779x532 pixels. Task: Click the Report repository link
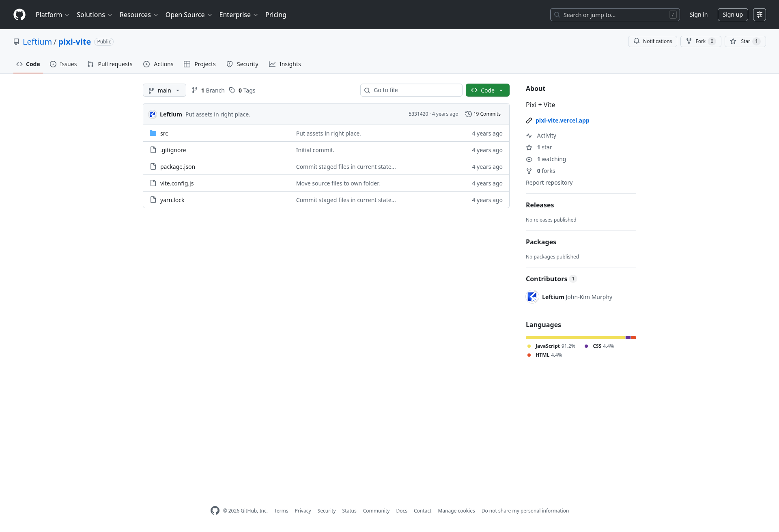point(549,183)
